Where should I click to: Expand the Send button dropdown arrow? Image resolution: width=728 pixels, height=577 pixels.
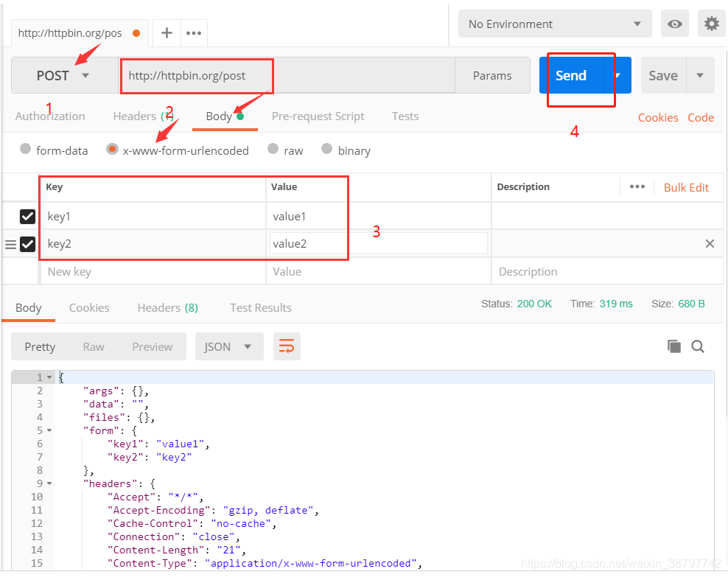[617, 75]
